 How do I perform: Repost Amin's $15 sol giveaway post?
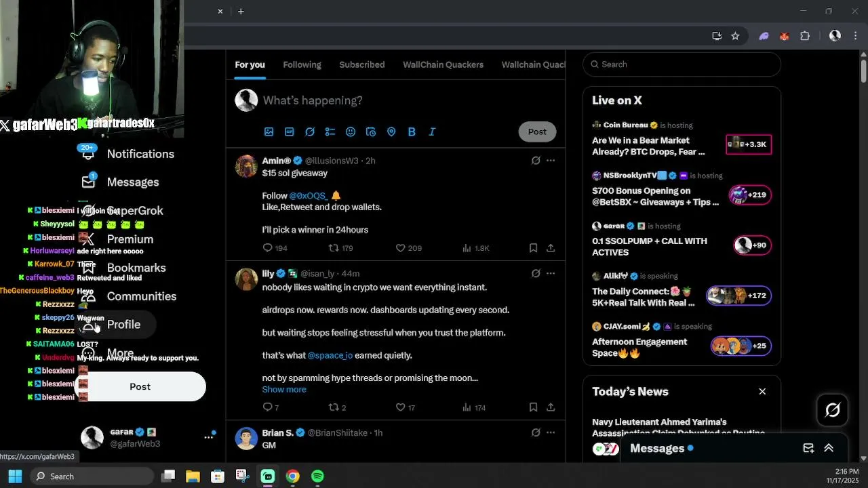340,248
